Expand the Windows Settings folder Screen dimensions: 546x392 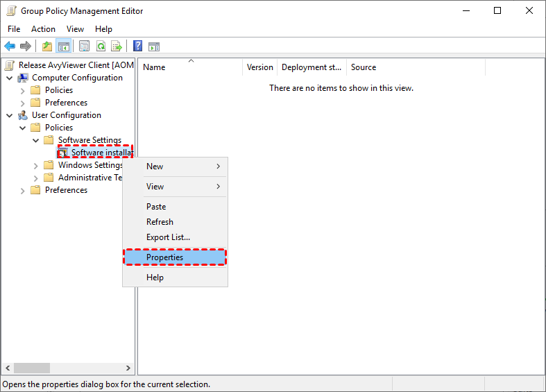coord(36,165)
